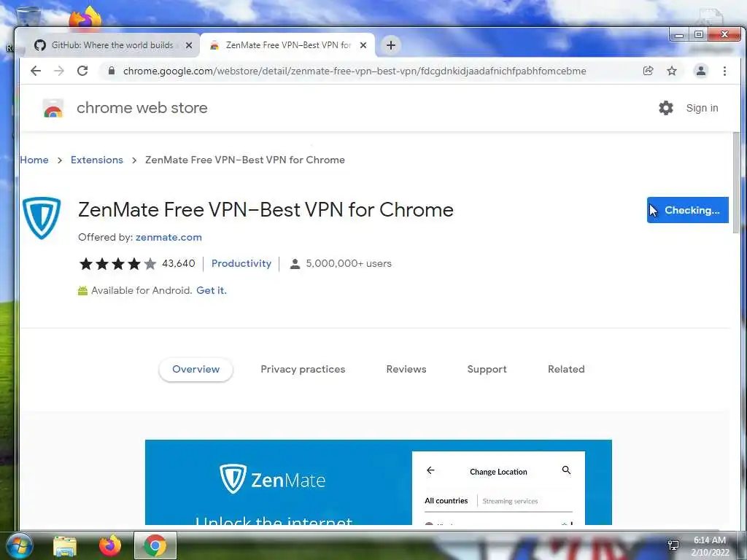Click the ZenMate shield extension icon
The height and width of the screenshot is (560, 747).
42,218
